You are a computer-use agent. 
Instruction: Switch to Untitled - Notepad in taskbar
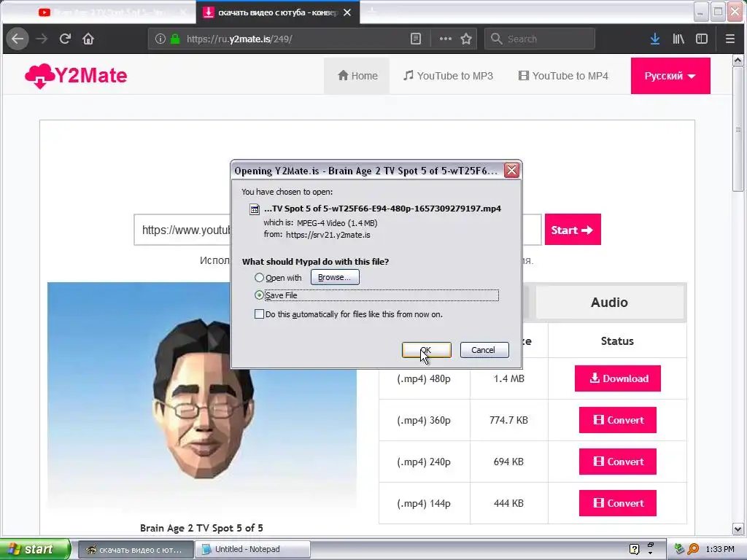253,549
